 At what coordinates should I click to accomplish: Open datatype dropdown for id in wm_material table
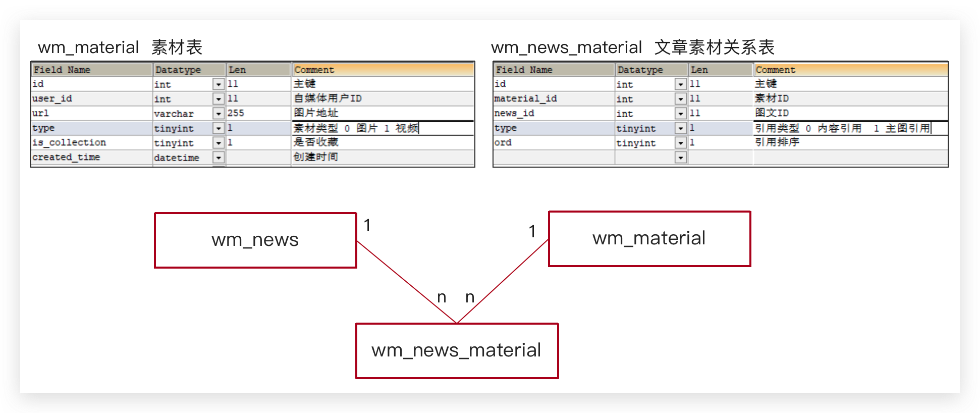tap(219, 84)
